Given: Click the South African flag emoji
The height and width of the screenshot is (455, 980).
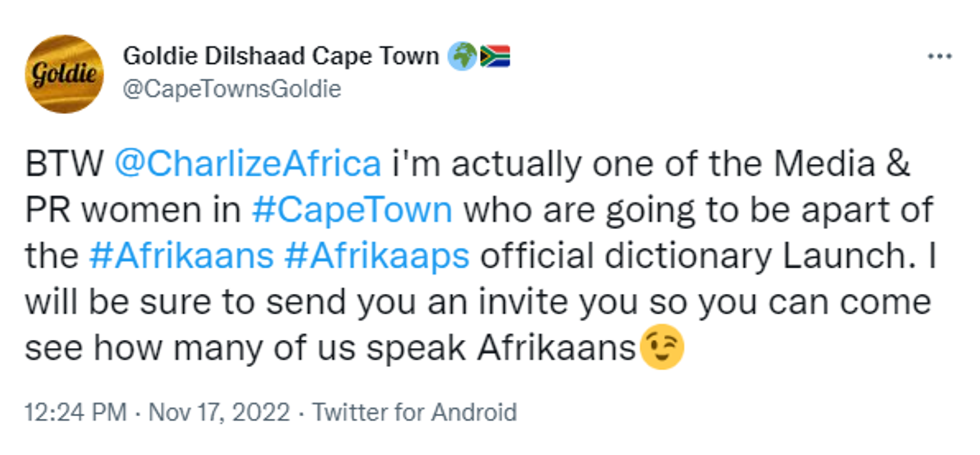Looking at the screenshot, I should click(x=495, y=56).
